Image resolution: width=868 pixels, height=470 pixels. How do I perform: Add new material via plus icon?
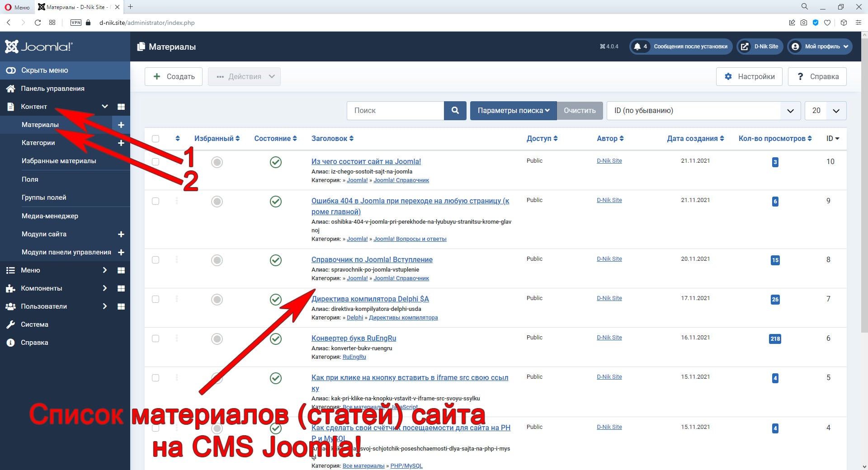point(121,125)
